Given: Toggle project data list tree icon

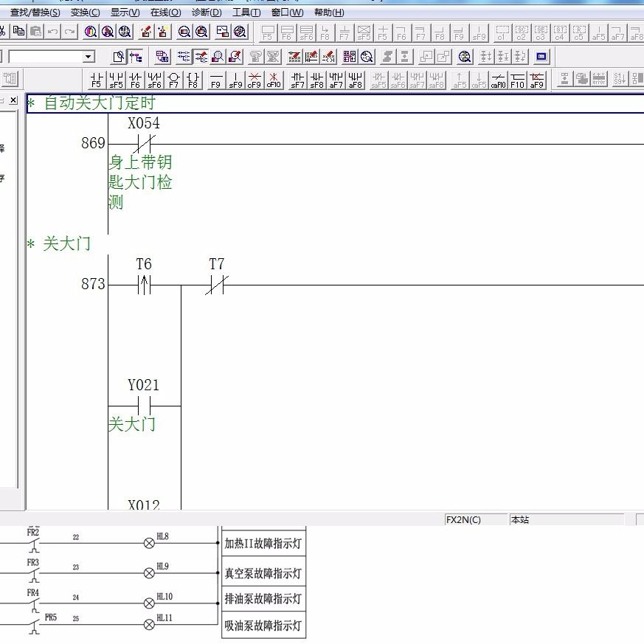Looking at the screenshot, I should click(136, 56).
